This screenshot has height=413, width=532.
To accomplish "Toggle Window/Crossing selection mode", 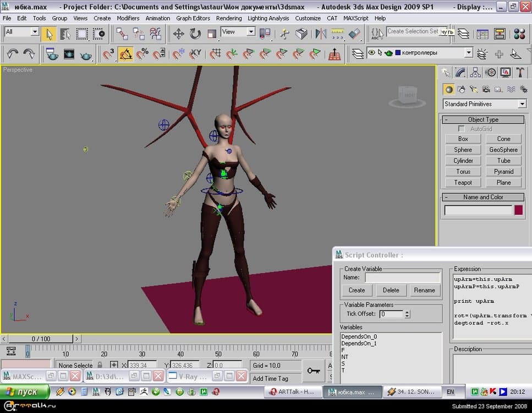I will [x=98, y=34].
